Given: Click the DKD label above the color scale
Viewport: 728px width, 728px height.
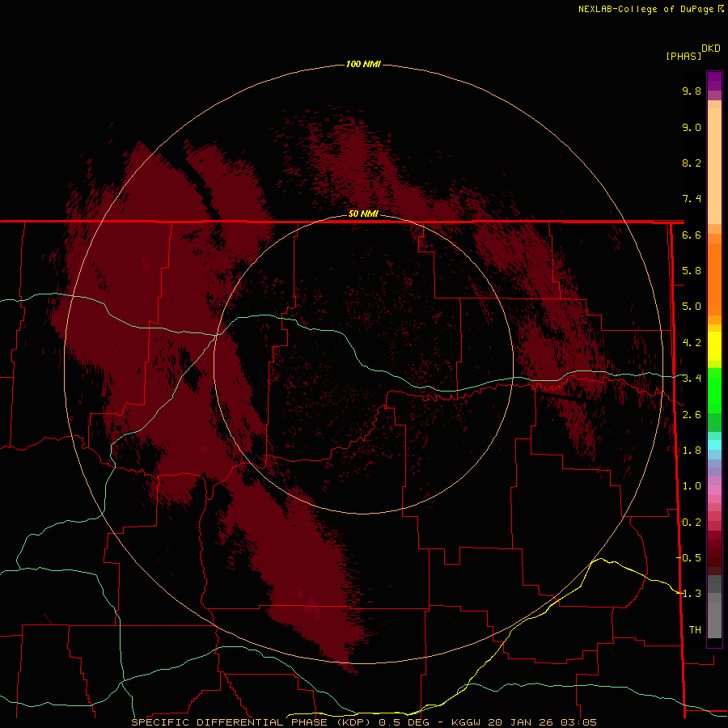Looking at the screenshot, I should pos(711,49).
